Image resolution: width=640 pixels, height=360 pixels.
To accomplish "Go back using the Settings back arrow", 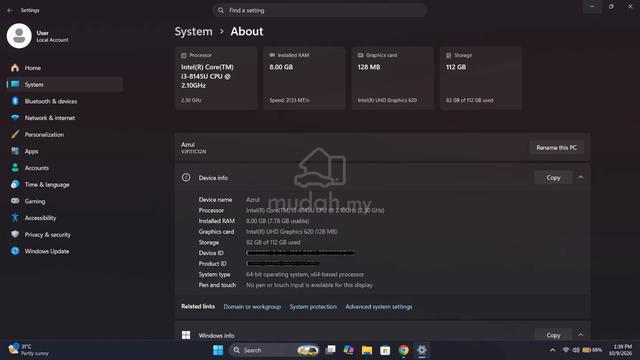I will pyautogui.click(x=10, y=10).
